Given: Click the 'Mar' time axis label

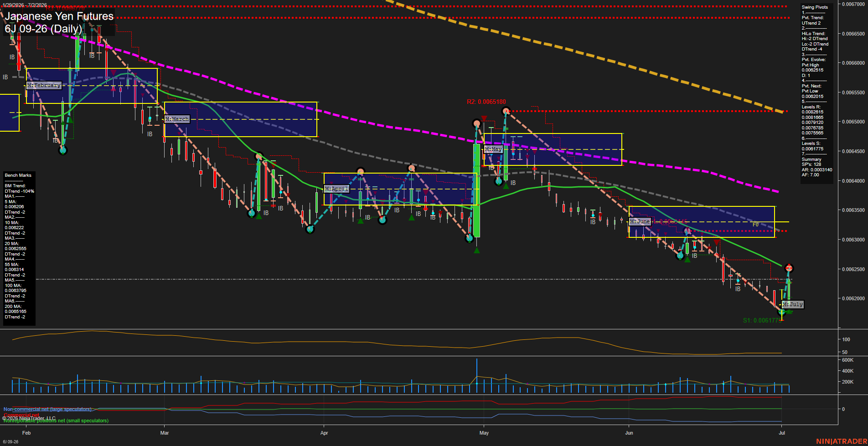Looking at the screenshot, I should (165, 433).
